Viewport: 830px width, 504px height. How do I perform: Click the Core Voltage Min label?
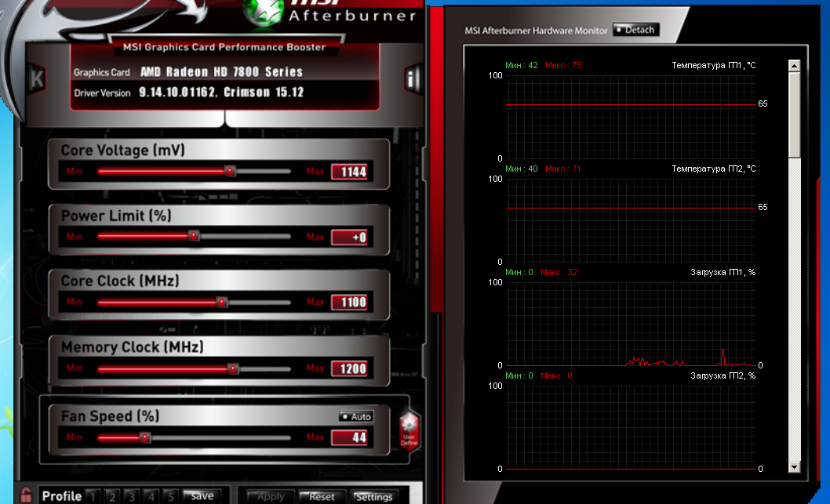pyautogui.click(x=74, y=172)
